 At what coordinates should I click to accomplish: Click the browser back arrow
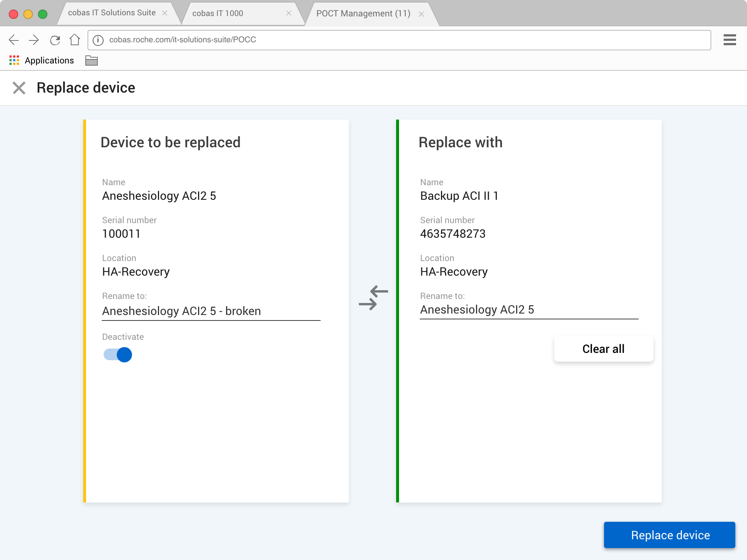point(14,40)
